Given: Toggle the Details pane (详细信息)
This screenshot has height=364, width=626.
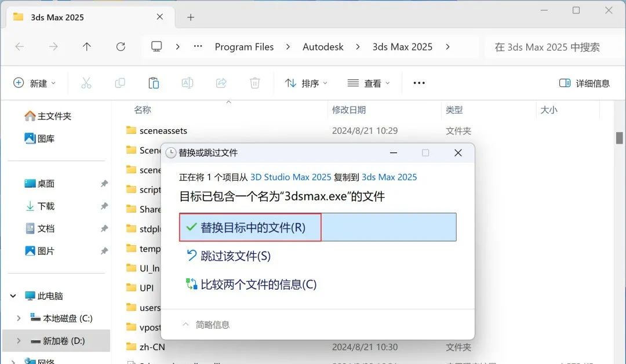Looking at the screenshot, I should [x=584, y=83].
